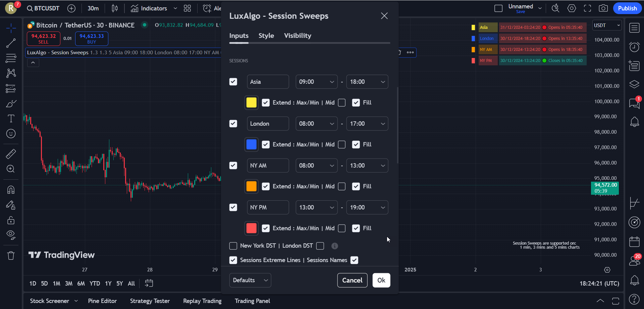Viewport: 644px width, 309px height.
Task: Open the layout grid selector
Action: 187,8
